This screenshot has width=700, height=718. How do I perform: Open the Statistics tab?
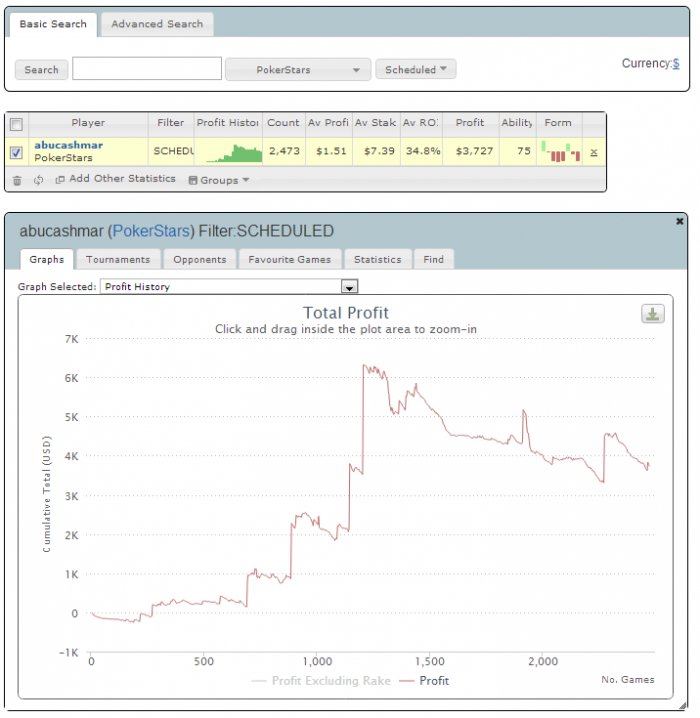tap(378, 260)
